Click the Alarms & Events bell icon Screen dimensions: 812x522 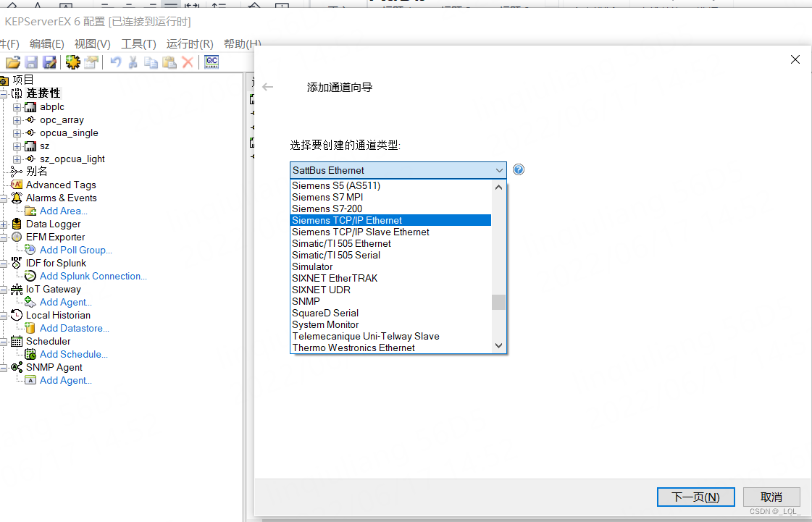pyautogui.click(x=17, y=198)
